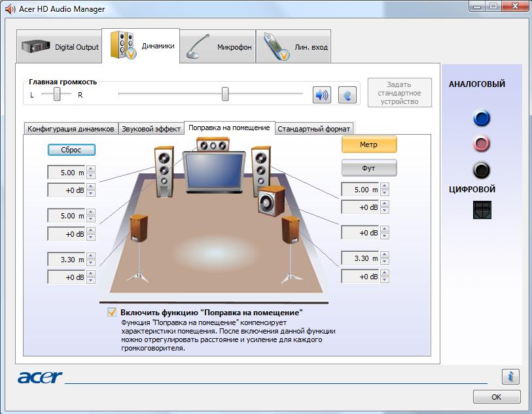Click the Сброс reset button
The width and height of the screenshot is (532, 414).
(71, 150)
